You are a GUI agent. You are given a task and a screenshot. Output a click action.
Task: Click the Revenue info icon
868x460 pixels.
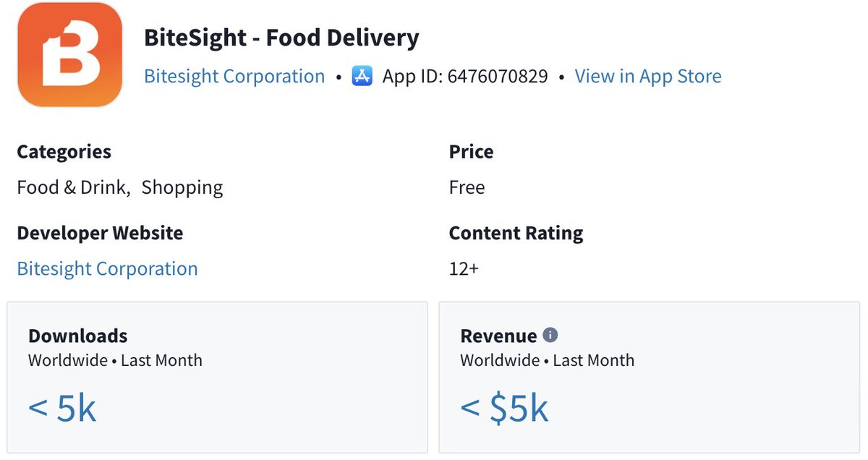point(550,335)
